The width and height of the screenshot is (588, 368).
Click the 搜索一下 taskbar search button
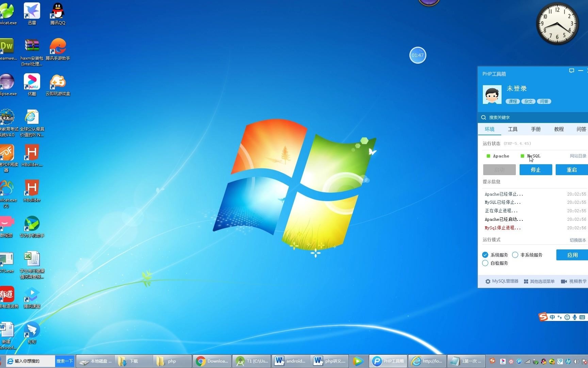pyautogui.click(x=65, y=361)
